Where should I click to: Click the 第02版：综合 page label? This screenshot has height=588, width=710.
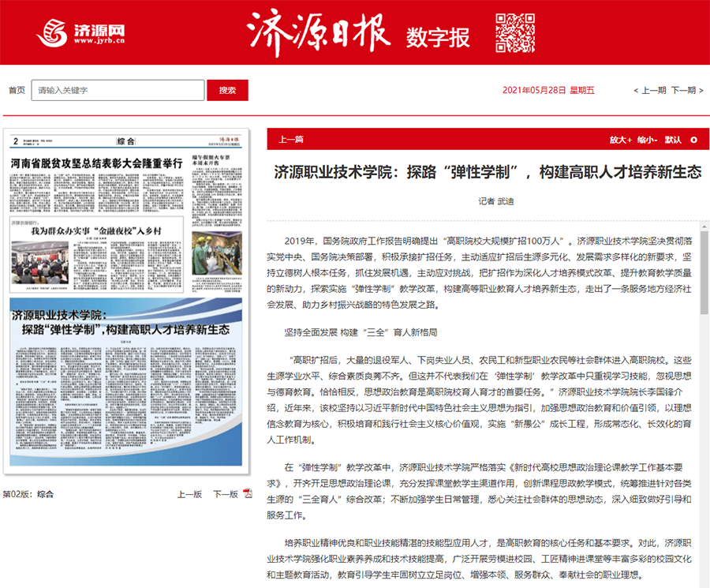pos(28,494)
